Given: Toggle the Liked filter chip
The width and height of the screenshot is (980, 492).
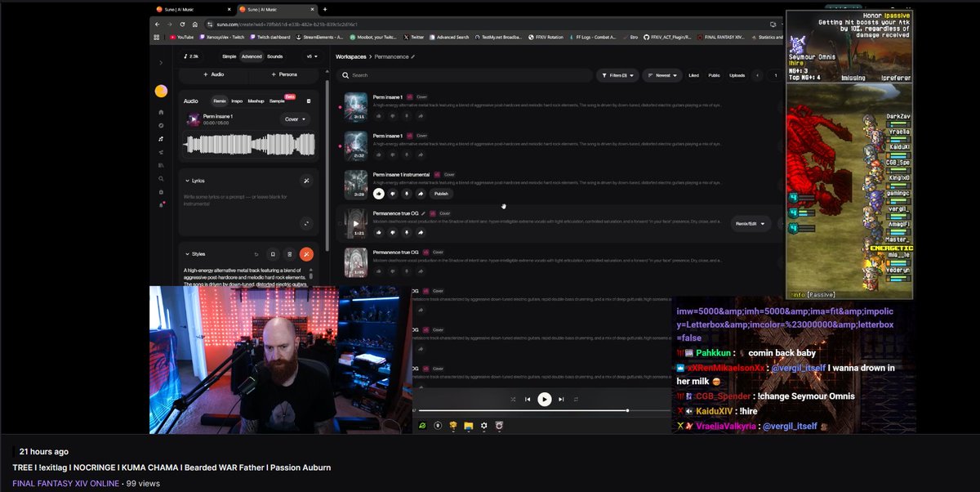Looking at the screenshot, I should pos(693,75).
